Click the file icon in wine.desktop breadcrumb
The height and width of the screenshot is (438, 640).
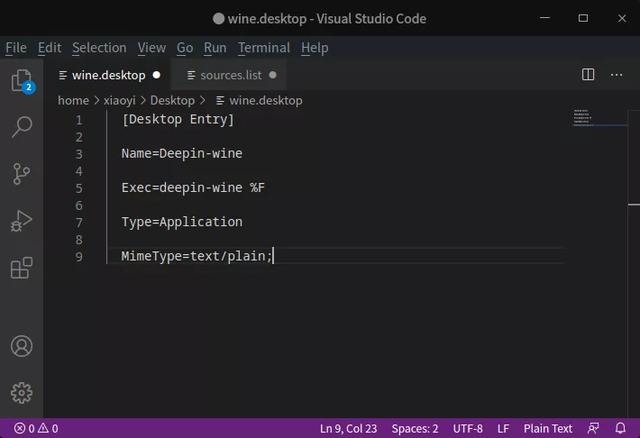coord(220,100)
